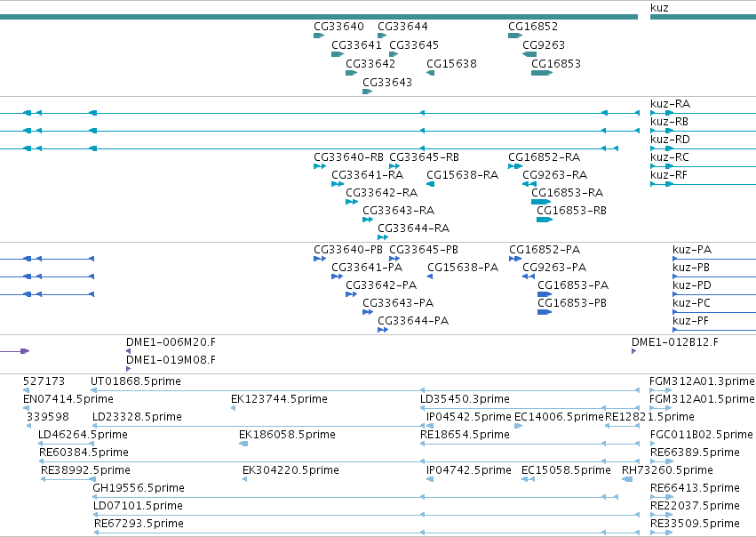Click the CG33644 gene arrow glyph
This screenshot has width=756, height=537.
[382, 36]
